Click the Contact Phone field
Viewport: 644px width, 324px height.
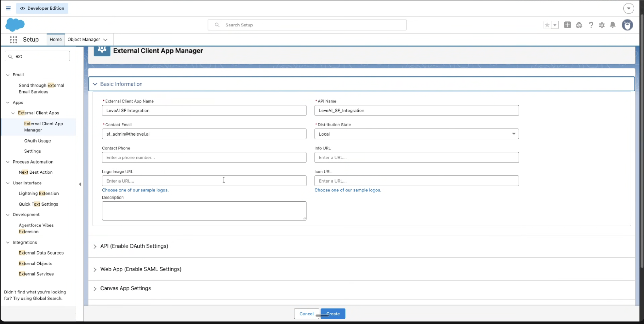click(x=204, y=157)
